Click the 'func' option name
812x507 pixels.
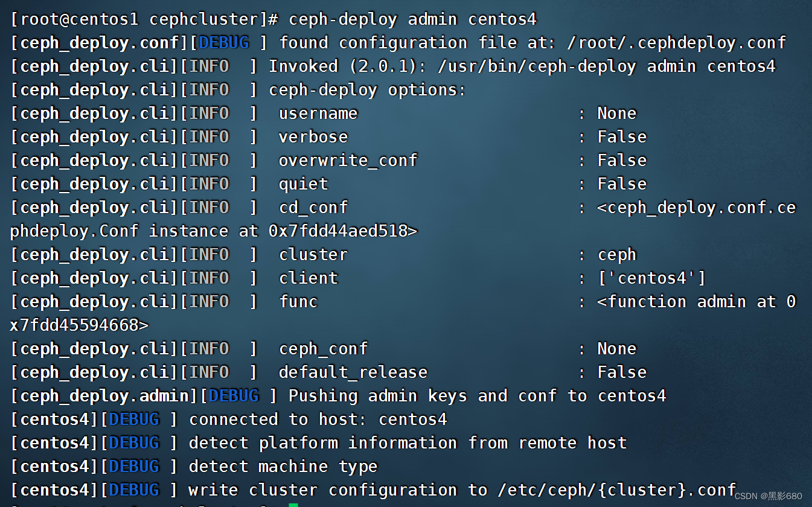(298, 302)
